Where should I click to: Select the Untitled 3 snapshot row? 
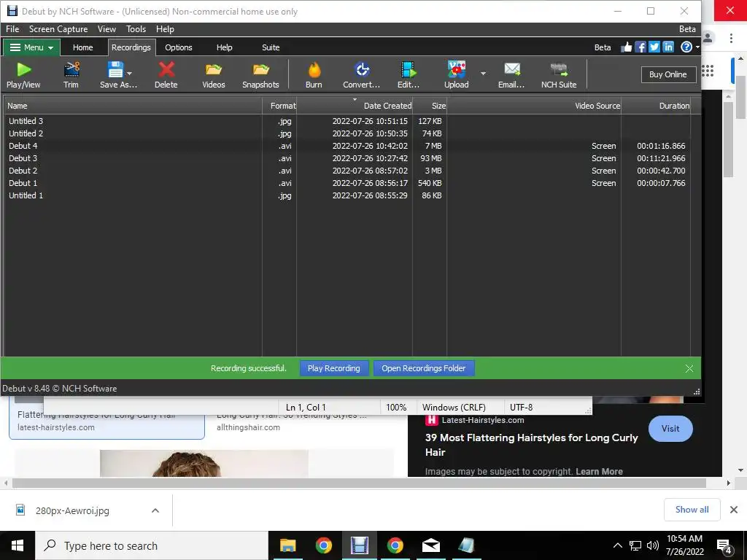(x=347, y=121)
